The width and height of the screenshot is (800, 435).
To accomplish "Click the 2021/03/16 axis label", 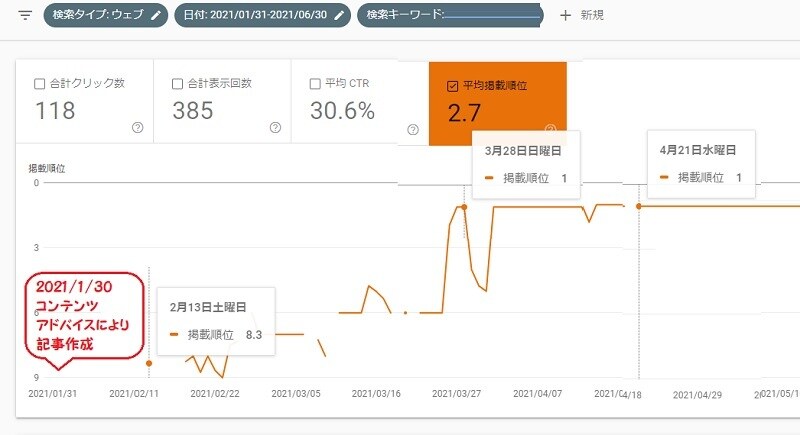I will point(376,394).
